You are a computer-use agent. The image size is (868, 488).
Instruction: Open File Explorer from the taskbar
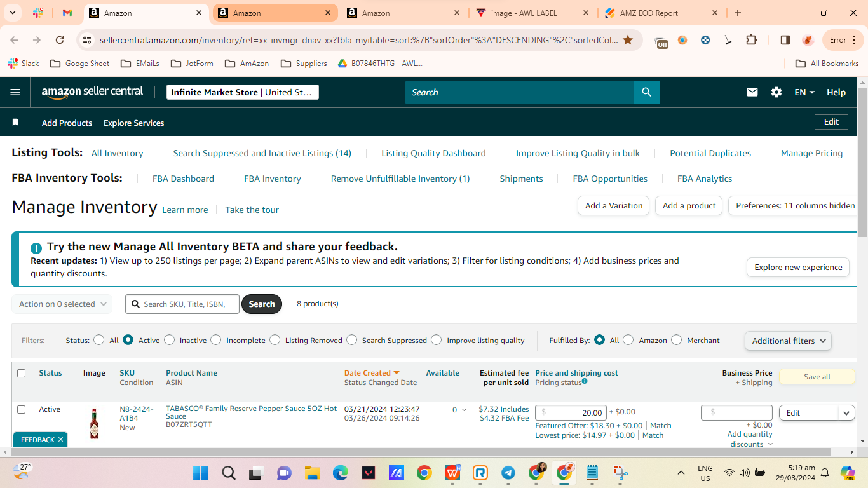(312, 473)
